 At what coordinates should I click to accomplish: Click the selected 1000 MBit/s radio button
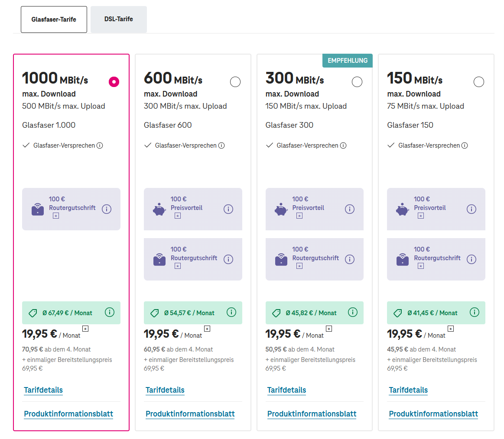(x=114, y=82)
